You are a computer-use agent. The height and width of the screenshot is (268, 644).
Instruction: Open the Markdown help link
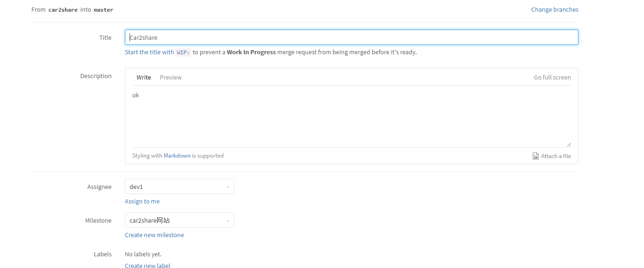pos(177,156)
